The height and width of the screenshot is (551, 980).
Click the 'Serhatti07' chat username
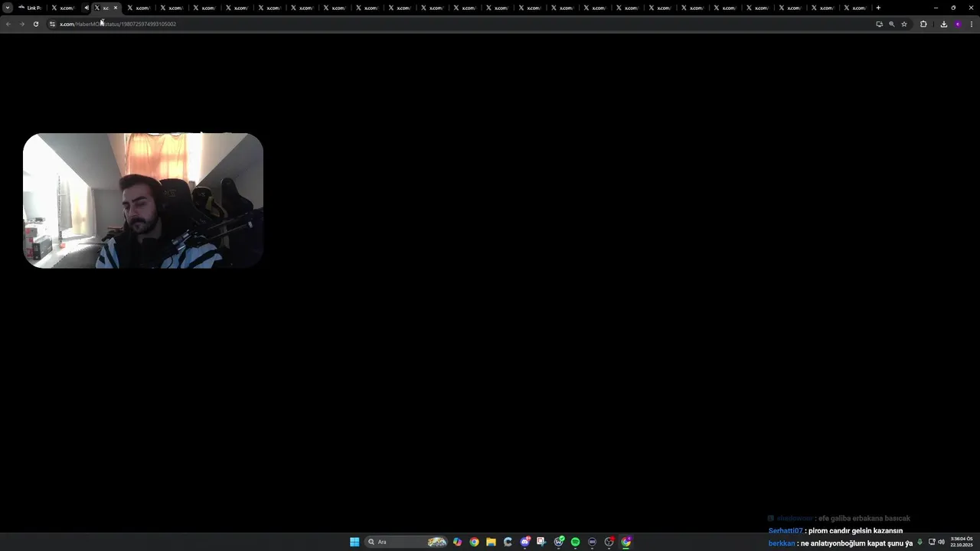click(786, 530)
